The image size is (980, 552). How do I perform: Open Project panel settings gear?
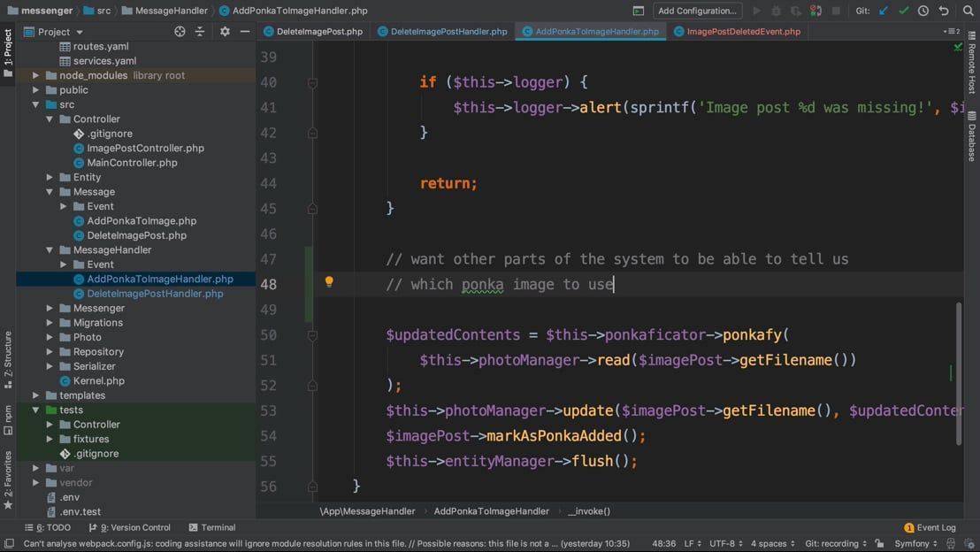[225, 31]
